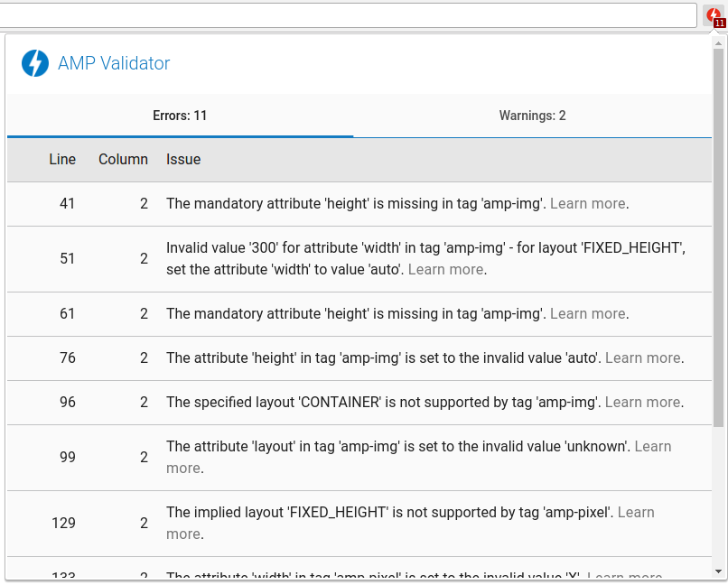728x585 pixels.
Task: Open Learn more for line 41 error
Action: pyautogui.click(x=587, y=203)
